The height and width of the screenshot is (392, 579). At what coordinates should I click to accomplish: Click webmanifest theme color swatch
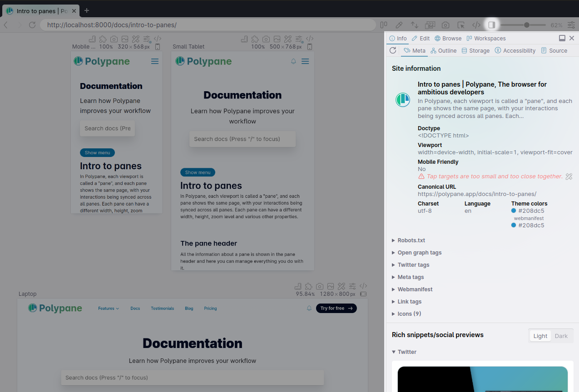click(514, 225)
